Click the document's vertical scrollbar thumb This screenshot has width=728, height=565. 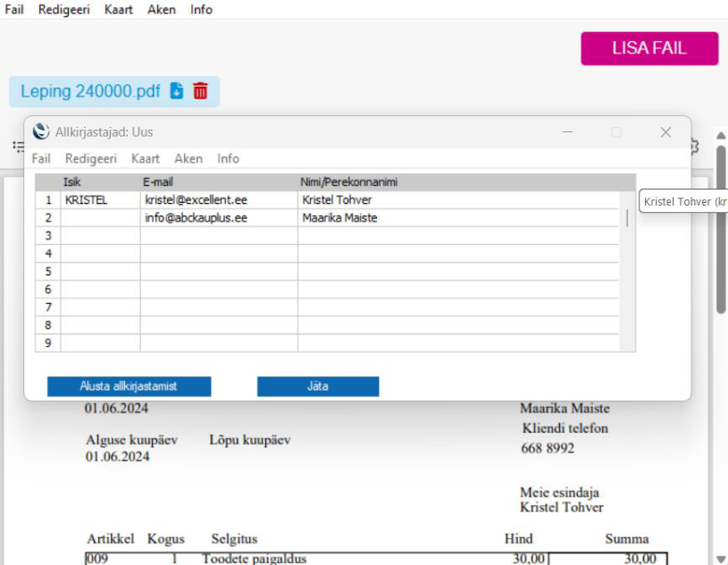pyautogui.click(x=721, y=230)
